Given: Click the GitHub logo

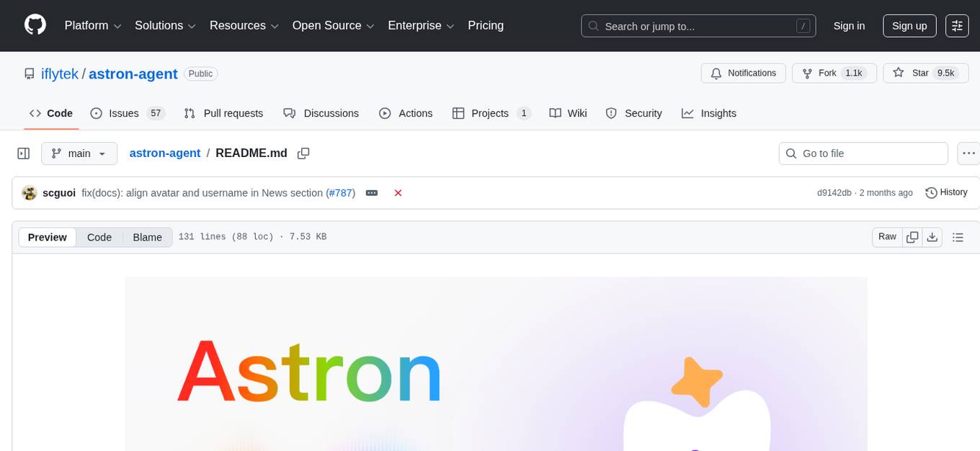Looking at the screenshot, I should click(x=35, y=25).
